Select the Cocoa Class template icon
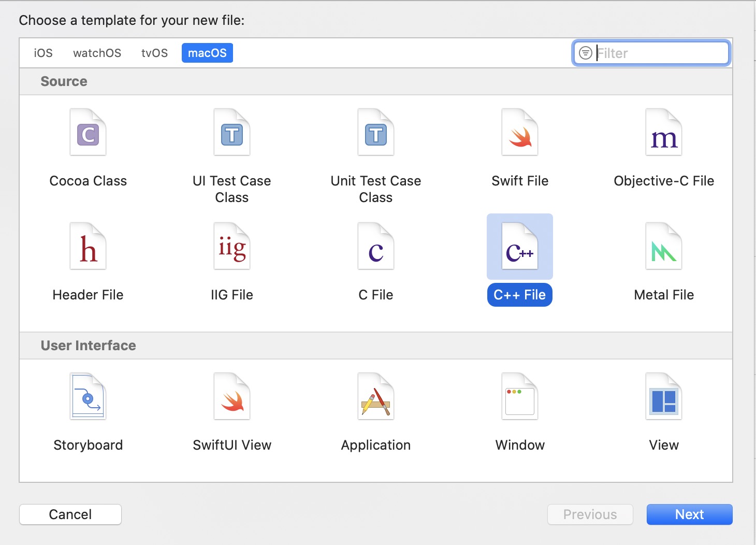 [88, 132]
